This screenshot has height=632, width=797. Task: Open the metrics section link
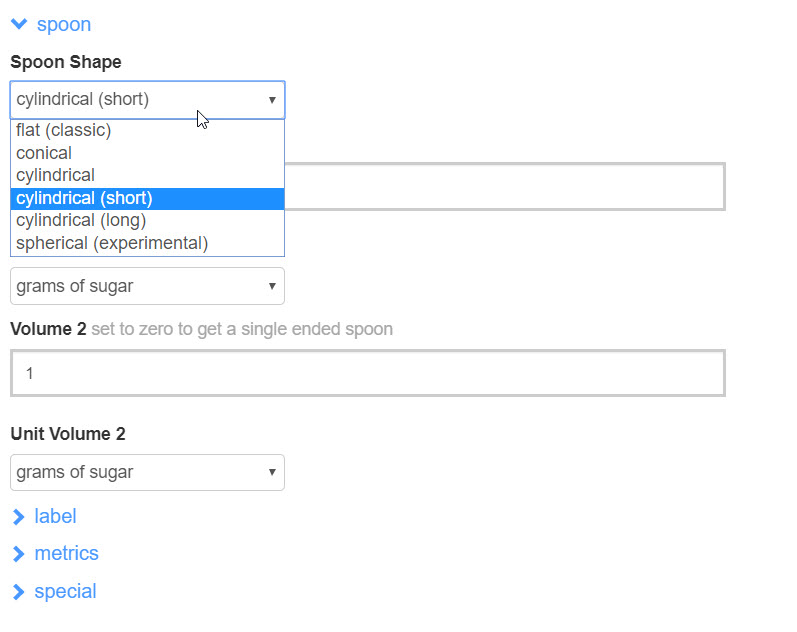point(66,554)
